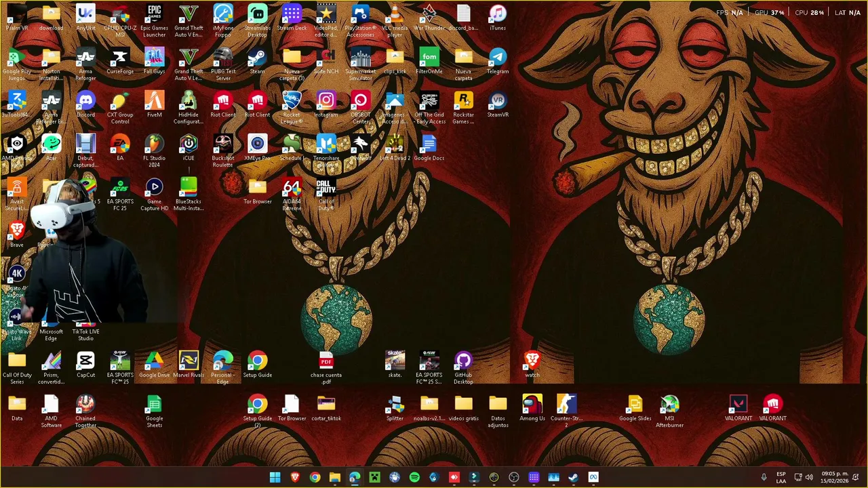Open FL Studio 2024 shortcut
Image resolution: width=868 pixels, height=488 pixels.
click(x=155, y=150)
